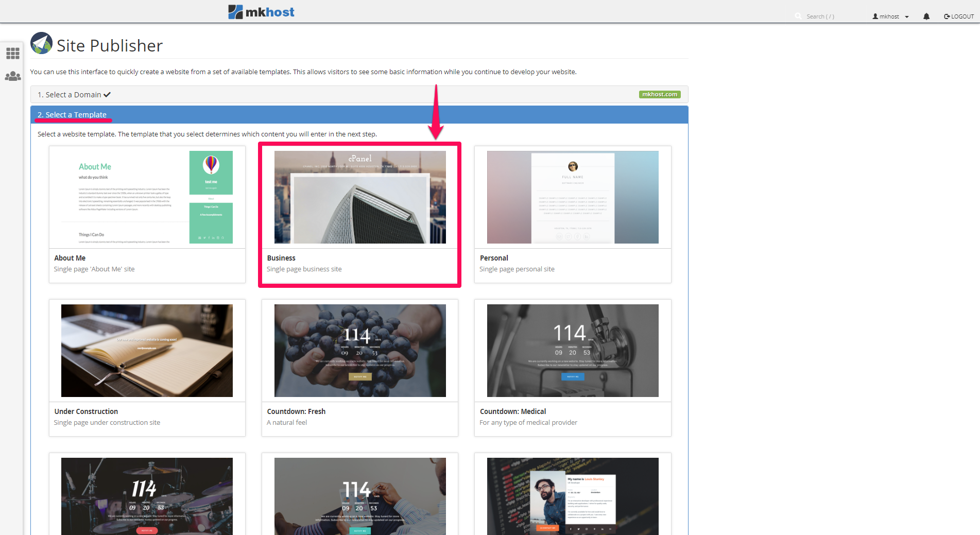Pick the Personal template preview

point(573,197)
